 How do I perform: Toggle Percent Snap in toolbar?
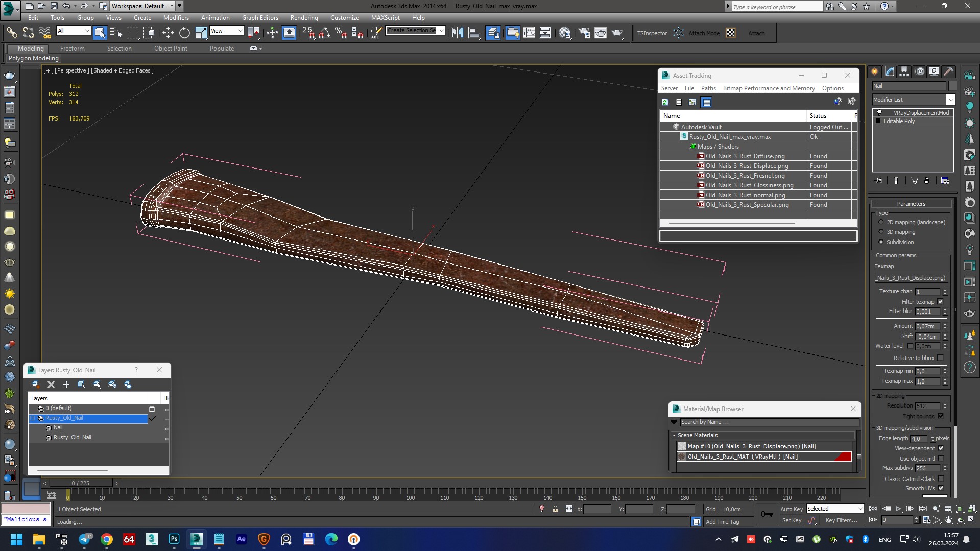[341, 33]
